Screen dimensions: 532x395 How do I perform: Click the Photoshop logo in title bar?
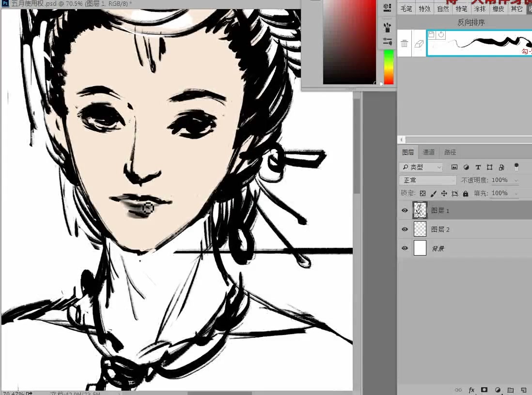[5, 4]
